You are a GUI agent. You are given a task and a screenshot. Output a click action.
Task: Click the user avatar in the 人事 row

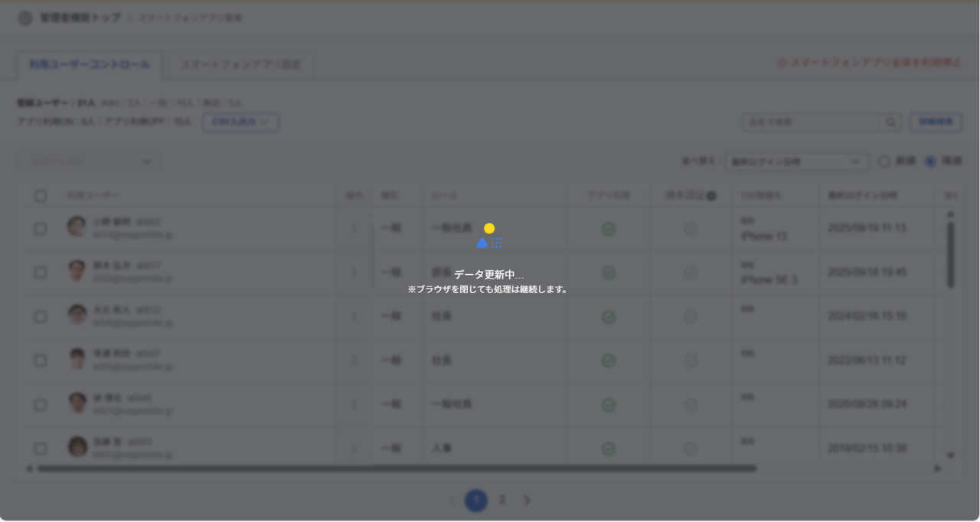[x=77, y=447]
